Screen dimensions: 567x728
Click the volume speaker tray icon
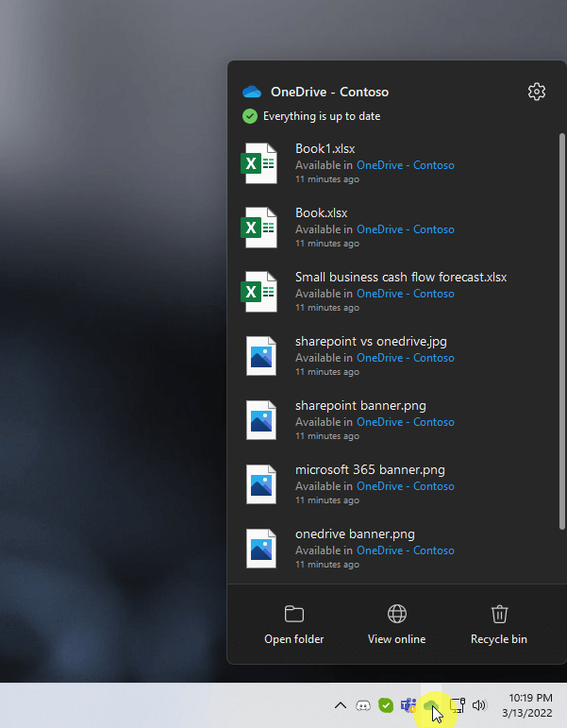(x=479, y=705)
